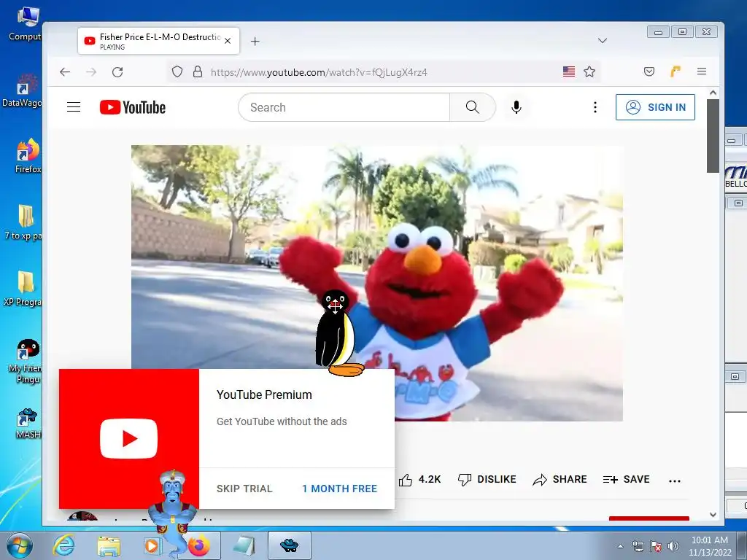Viewport: 747px width, 560px height.
Task: Expand the list all tabs chevron
Action: tap(602, 41)
